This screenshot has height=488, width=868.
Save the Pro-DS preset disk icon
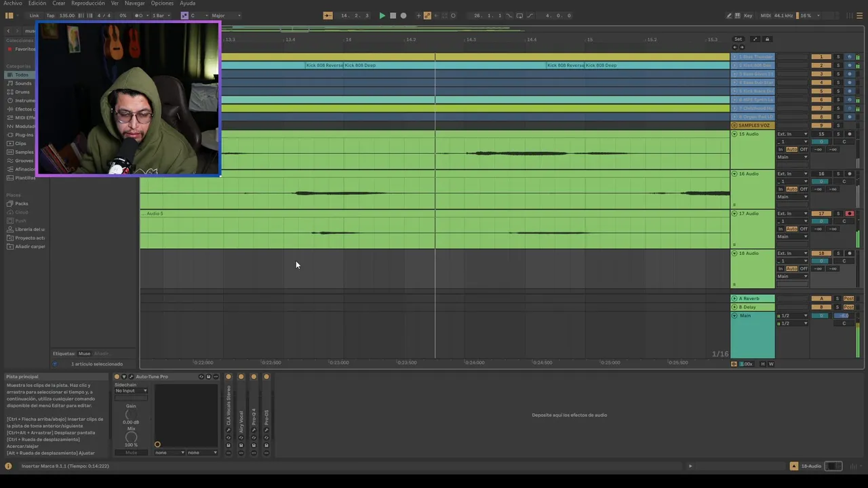[x=267, y=445]
